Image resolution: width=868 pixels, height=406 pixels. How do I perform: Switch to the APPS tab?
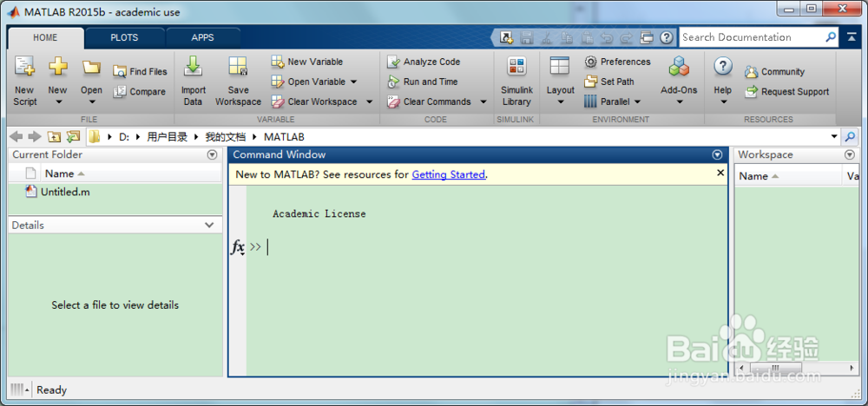pyautogui.click(x=202, y=37)
